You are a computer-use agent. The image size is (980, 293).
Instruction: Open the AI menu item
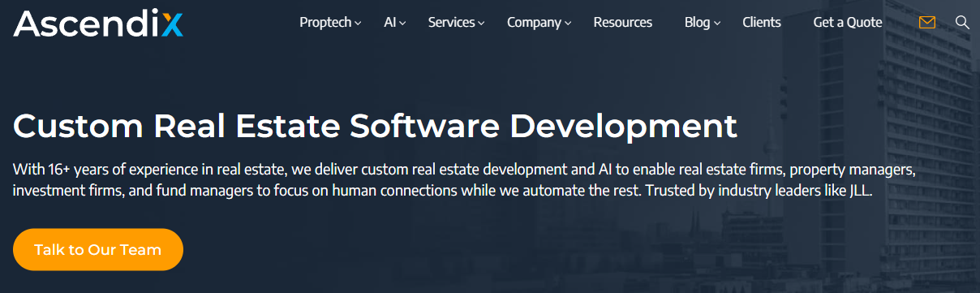coord(389,23)
